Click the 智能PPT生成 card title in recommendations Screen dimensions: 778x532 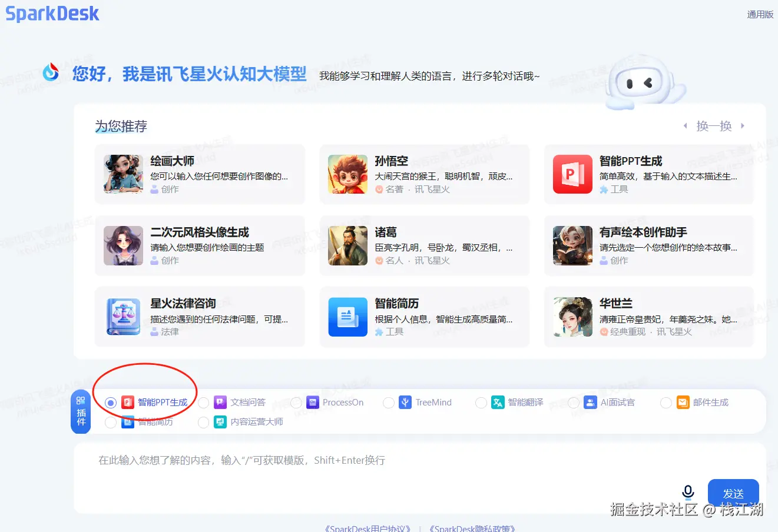pos(631,161)
